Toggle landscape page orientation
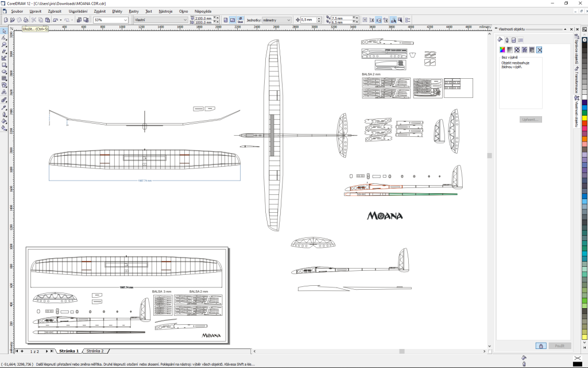Screen dimensions: 588x368 [232, 20]
